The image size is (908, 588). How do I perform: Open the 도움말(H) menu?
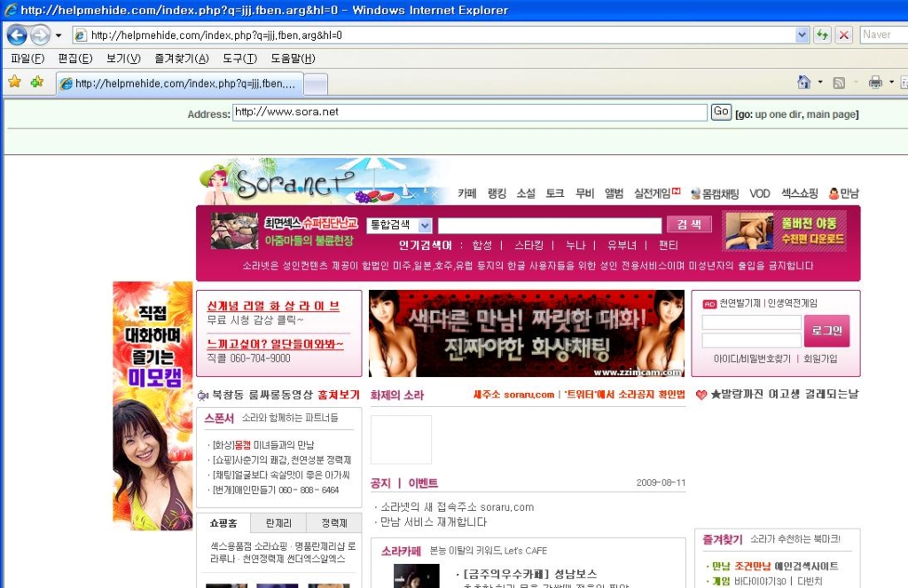tap(293, 59)
